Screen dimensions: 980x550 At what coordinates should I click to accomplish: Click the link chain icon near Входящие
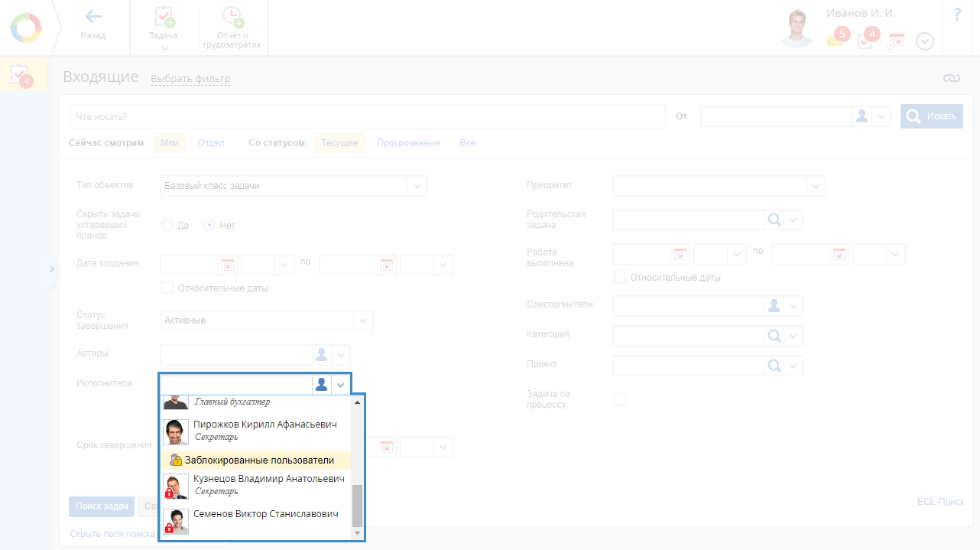coord(951,78)
